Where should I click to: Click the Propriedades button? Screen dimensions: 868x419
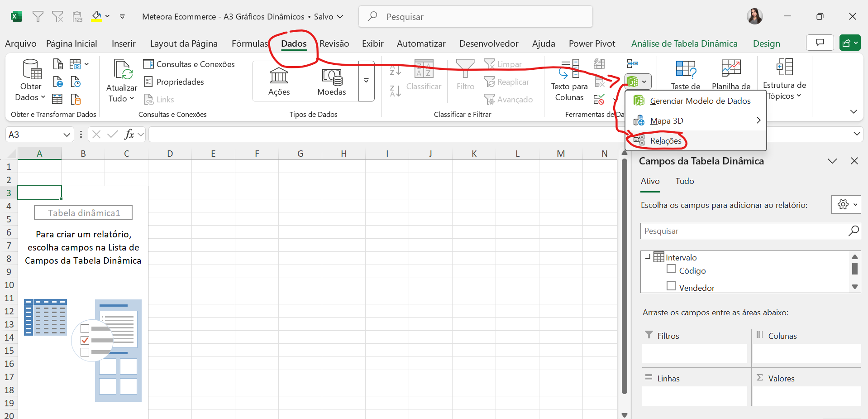tap(174, 82)
